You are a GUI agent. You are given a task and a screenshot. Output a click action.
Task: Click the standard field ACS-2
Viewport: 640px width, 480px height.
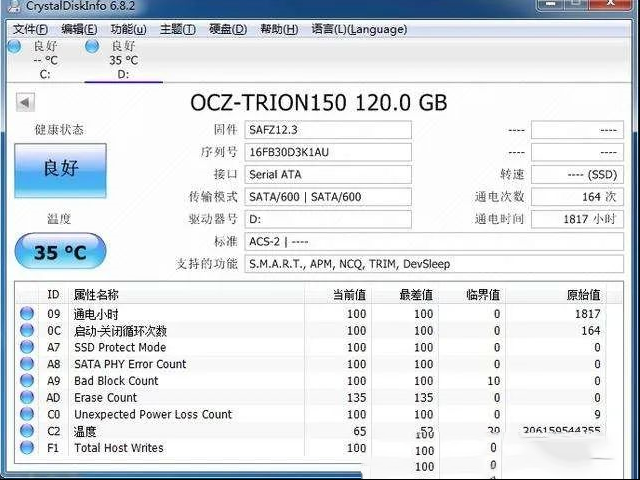tap(434, 242)
